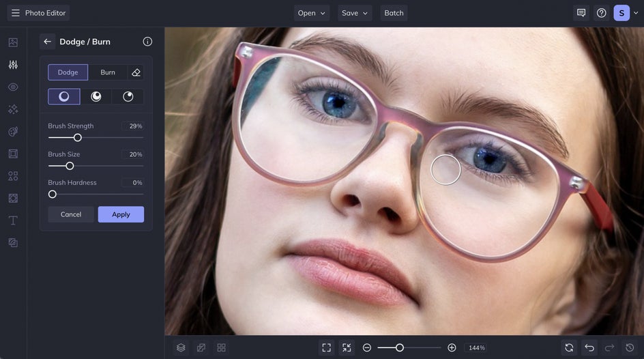644x359 pixels.
Task: Expand the account chevron beside avatar
Action: pyautogui.click(x=636, y=13)
